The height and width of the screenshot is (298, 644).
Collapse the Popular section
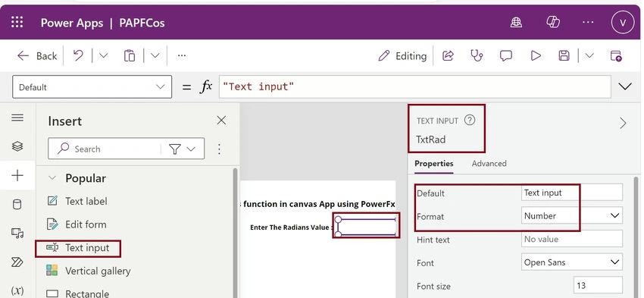coord(52,178)
